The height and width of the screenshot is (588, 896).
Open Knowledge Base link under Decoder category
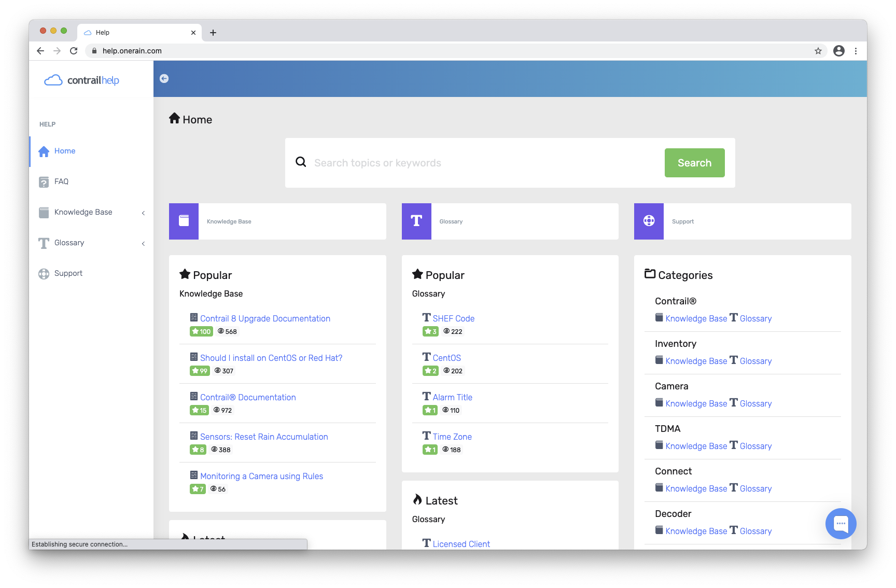pos(696,531)
